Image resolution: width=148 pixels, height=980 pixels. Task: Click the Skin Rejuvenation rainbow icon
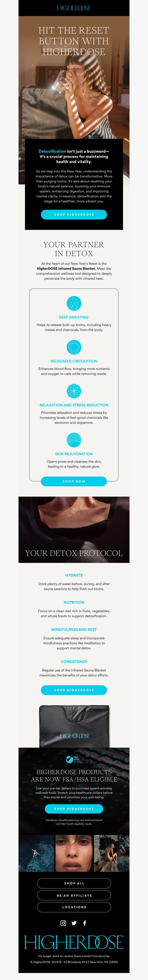[74, 440]
